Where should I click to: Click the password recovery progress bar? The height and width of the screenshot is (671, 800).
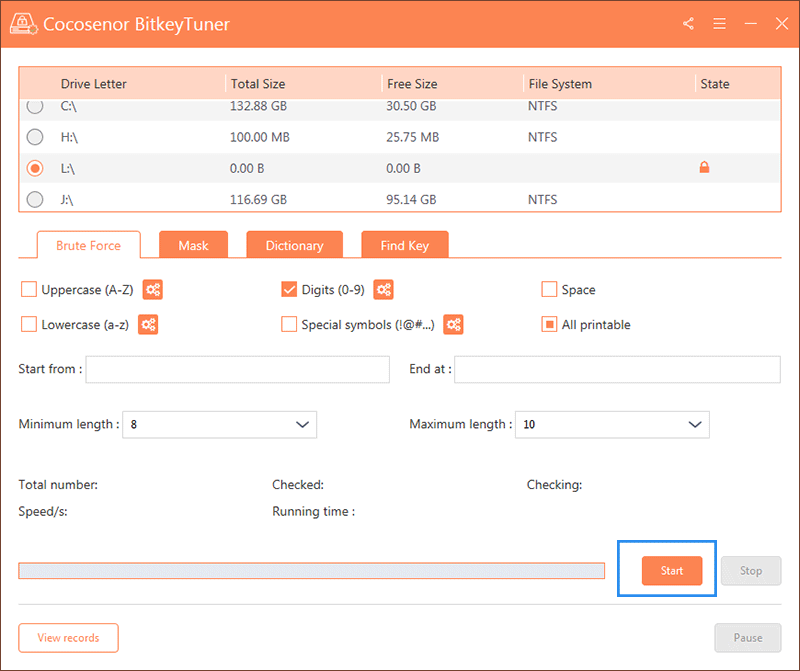[312, 570]
